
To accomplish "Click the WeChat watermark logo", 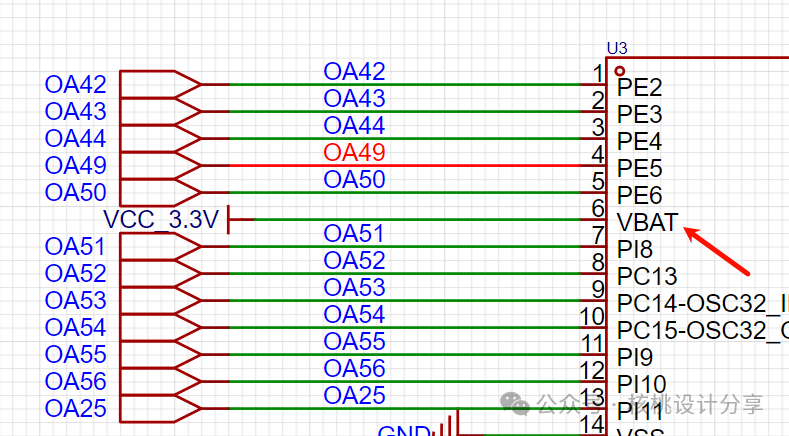I will click(x=517, y=402).
